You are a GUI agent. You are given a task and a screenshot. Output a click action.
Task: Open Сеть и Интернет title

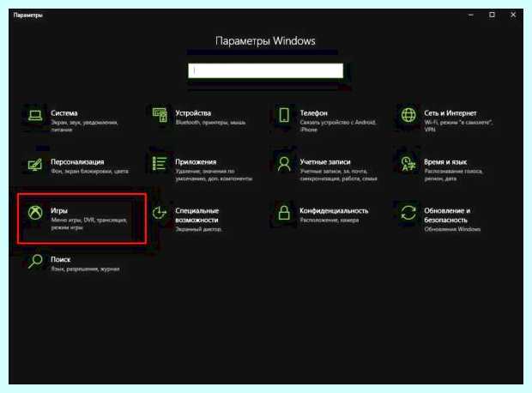450,113
